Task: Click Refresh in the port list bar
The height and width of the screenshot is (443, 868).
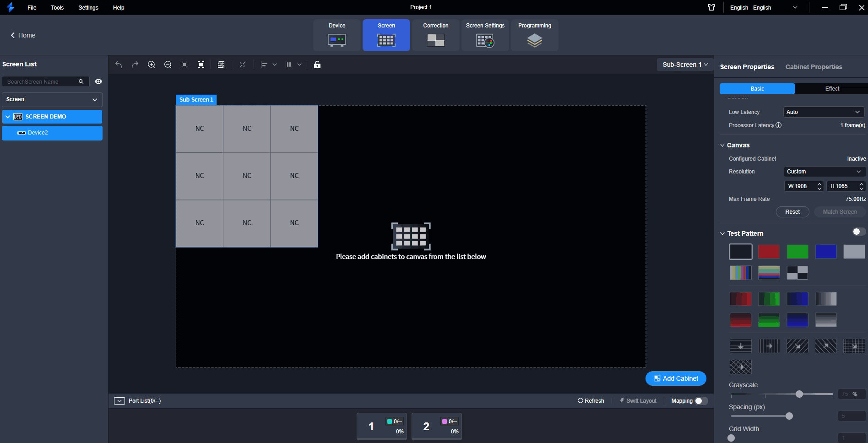Action: point(591,401)
